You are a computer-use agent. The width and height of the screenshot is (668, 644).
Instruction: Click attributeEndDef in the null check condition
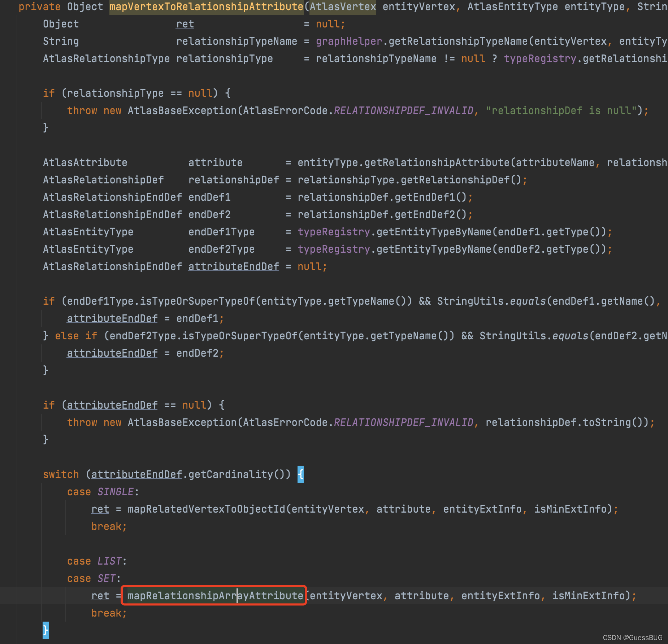point(112,405)
